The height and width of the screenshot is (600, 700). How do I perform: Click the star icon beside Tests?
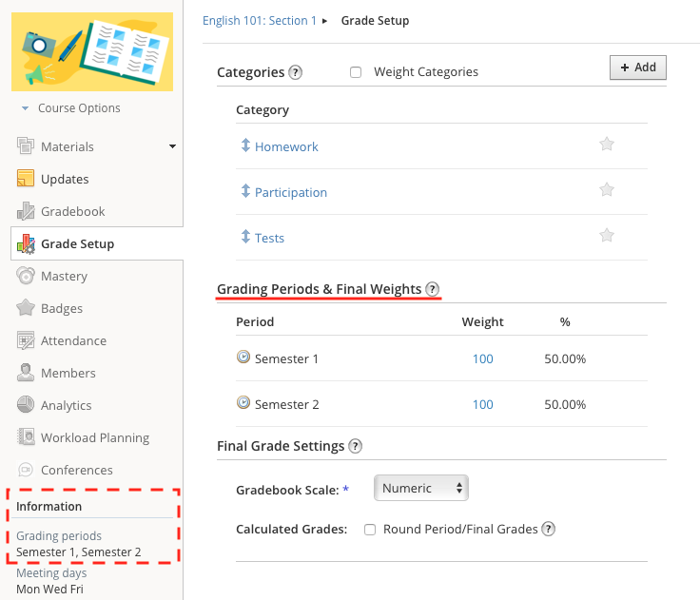tap(607, 236)
